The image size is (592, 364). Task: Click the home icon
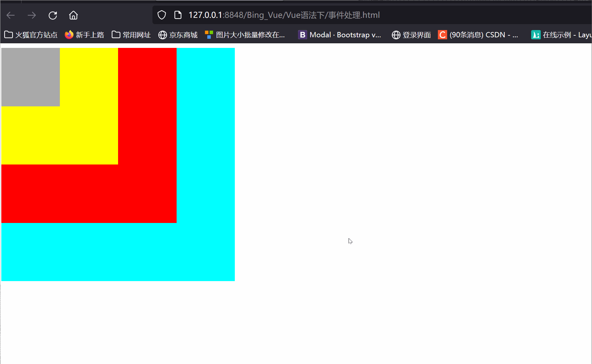(73, 15)
